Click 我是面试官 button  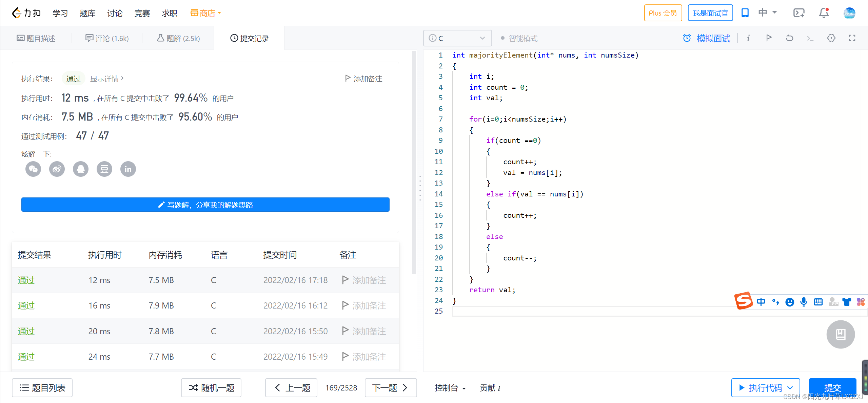tap(710, 13)
